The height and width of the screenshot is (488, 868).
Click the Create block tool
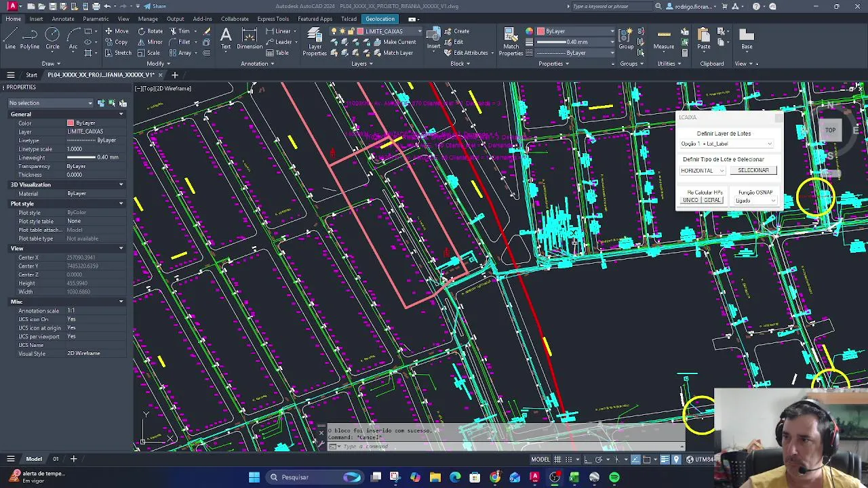[456, 31]
